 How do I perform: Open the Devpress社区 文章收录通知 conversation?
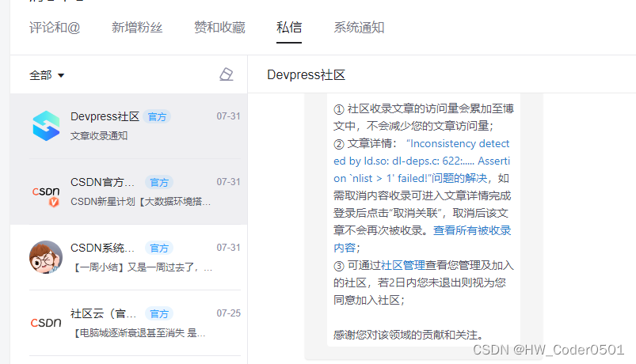128,126
